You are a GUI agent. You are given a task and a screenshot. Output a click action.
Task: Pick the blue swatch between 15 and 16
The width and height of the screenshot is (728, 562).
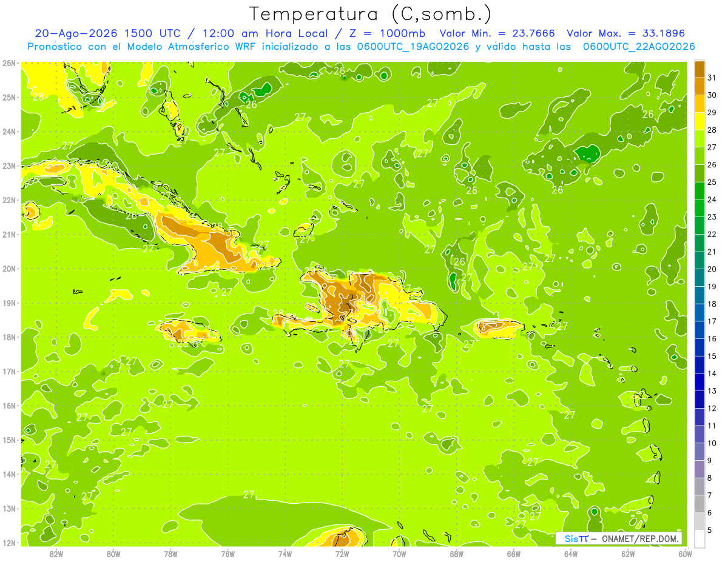point(699,347)
